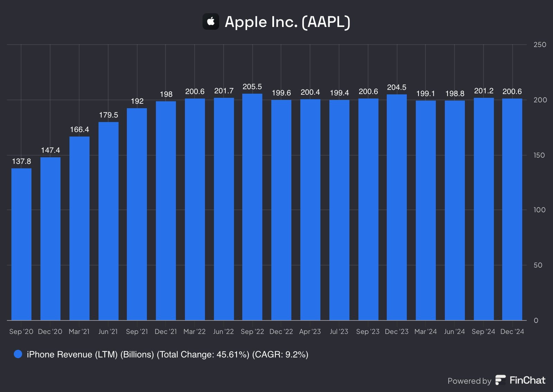Select the 198.8 data label above Jun '24
Viewport: 553px width, 392px height.
(x=455, y=94)
